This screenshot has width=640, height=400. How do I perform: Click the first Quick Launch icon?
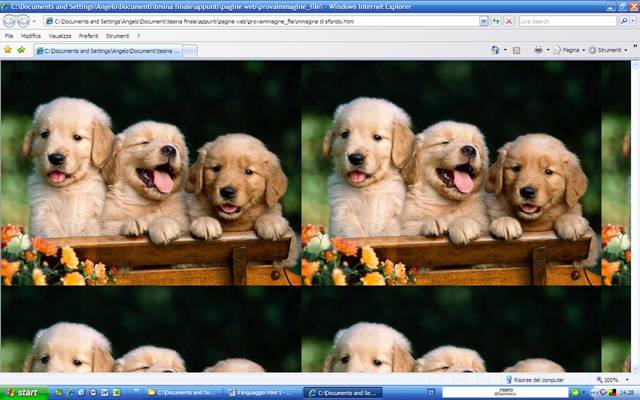[58, 393]
